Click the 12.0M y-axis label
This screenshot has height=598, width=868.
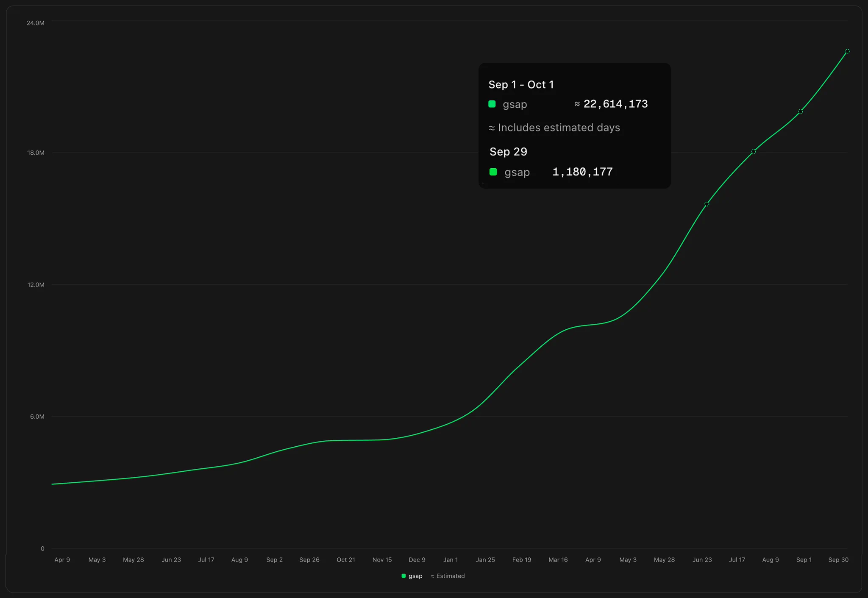click(x=36, y=285)
